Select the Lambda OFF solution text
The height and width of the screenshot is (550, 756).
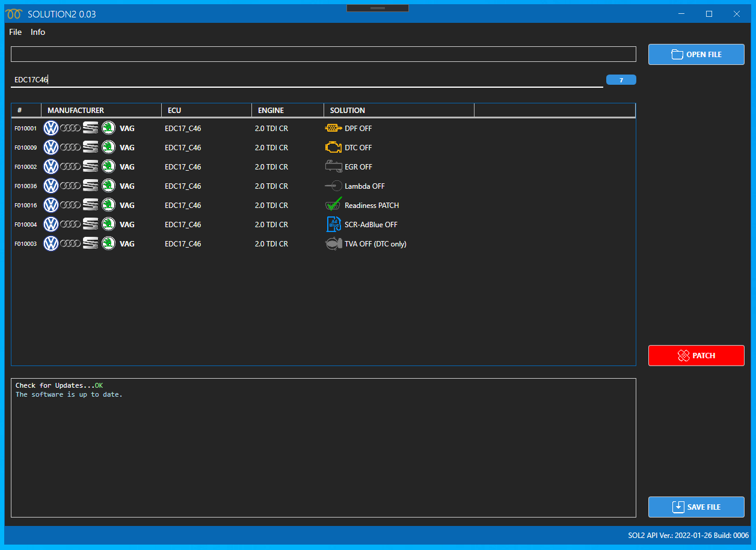pyautogui.click(x=364, y=186)
